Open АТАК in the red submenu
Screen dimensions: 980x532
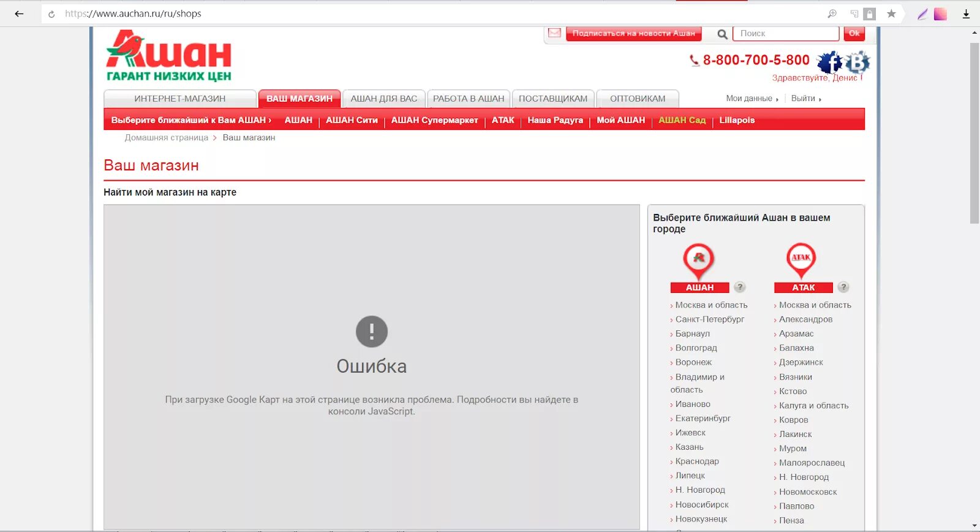click(x=503, y=120)
